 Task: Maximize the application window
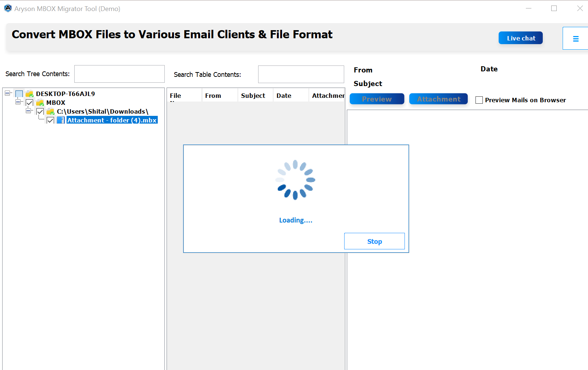pos(554,8)
